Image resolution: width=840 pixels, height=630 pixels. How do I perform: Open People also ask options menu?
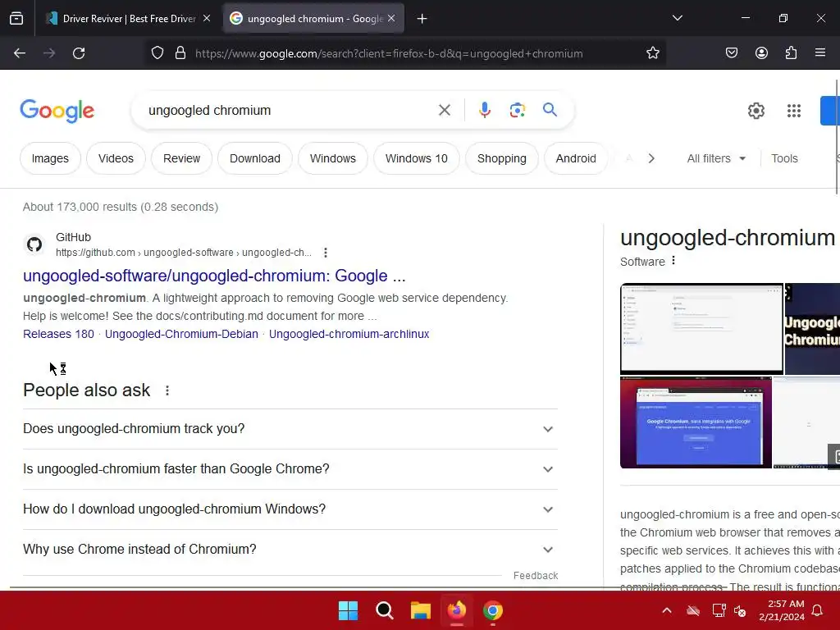(167, 390)
